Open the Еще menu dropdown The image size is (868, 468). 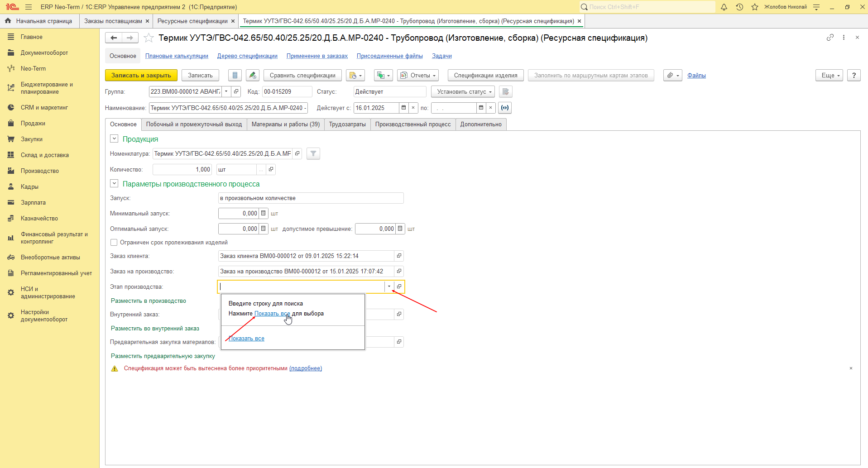pos(830,75)
